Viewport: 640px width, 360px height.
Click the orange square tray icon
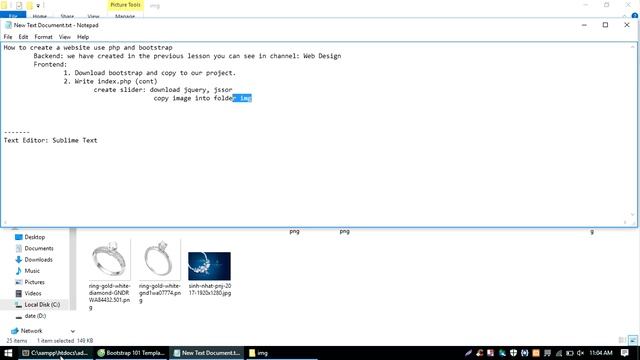click(536, 353)
